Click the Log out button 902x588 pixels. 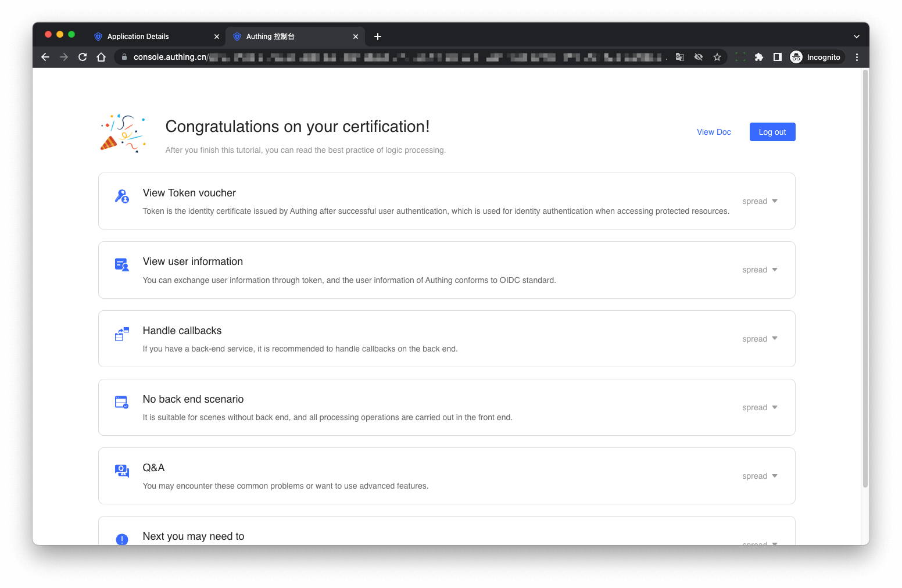[x=772, y=132]
